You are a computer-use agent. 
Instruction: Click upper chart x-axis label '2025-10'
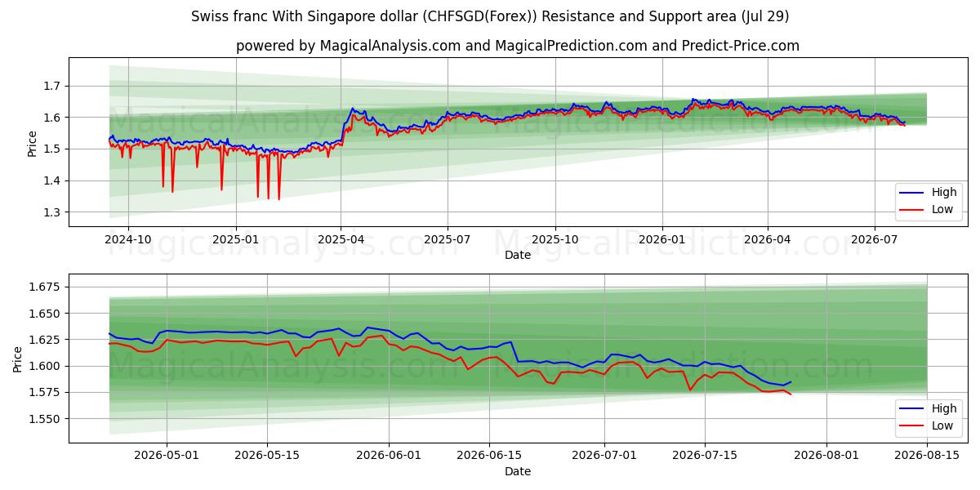point(555,240)
